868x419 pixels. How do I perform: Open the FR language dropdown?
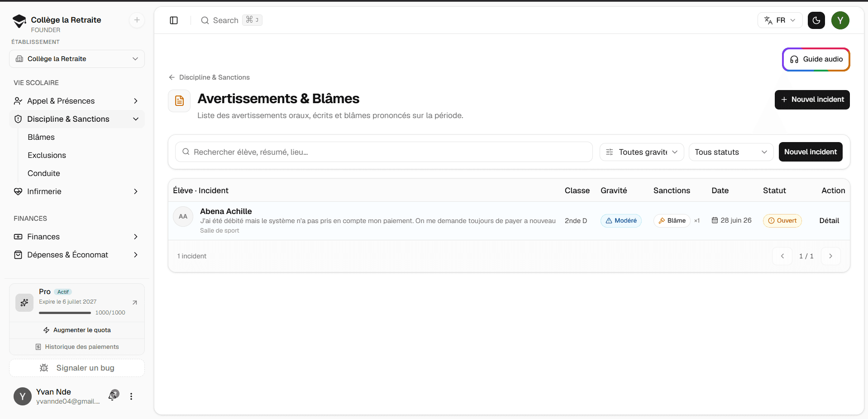point(780,20)
